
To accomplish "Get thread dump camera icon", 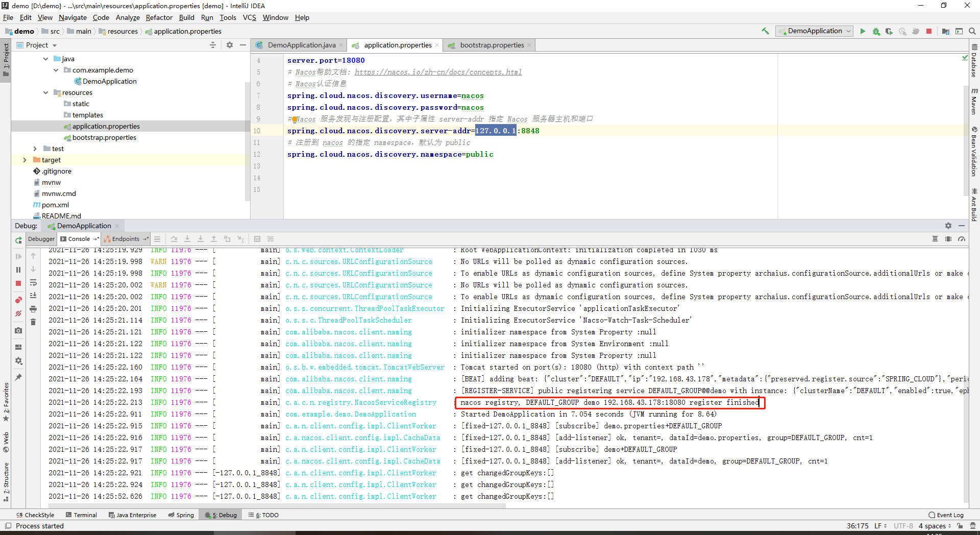I will click(x=18, y=330).
